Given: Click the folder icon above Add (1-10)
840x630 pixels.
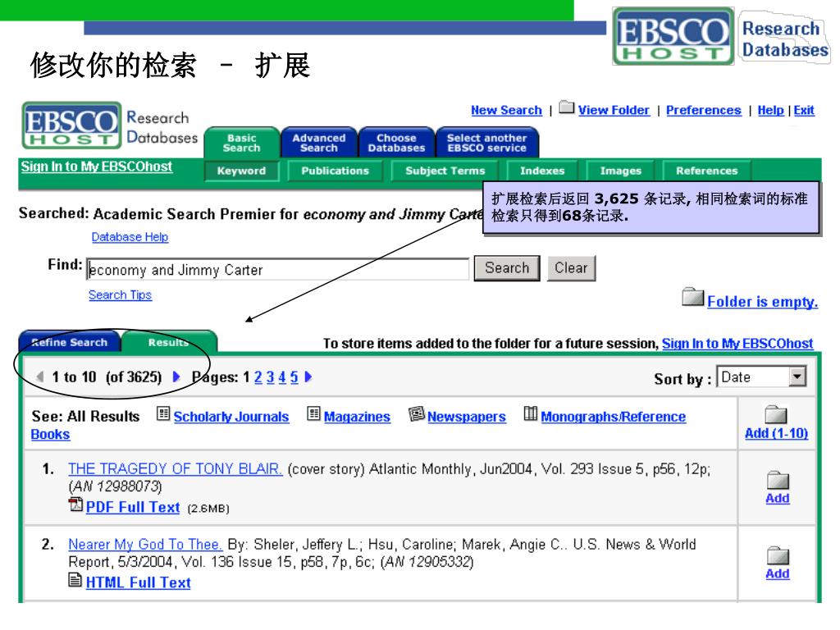Looking at the screenshot, I should coord(776,414).
